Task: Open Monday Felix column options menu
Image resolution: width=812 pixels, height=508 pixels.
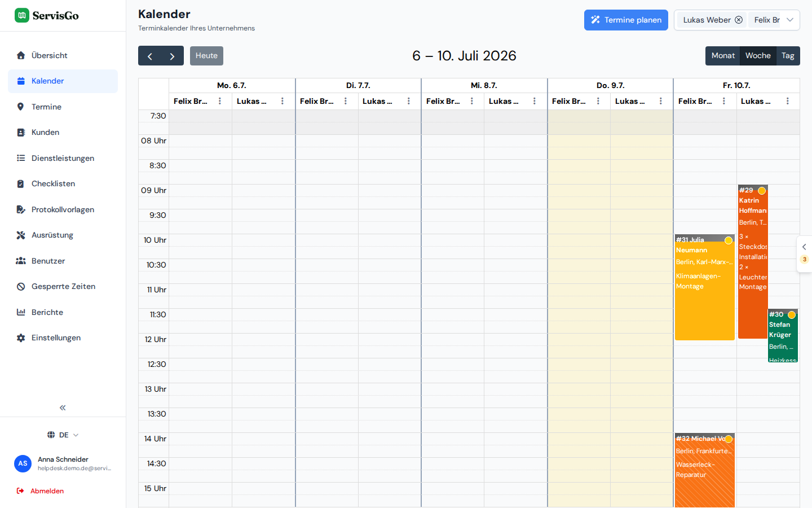Action: 220,101
